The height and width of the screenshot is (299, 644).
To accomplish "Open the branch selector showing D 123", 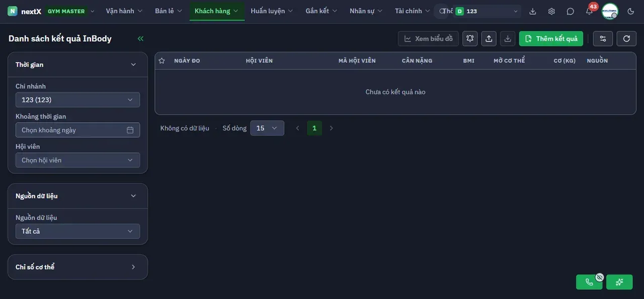I will click(487, 11).
